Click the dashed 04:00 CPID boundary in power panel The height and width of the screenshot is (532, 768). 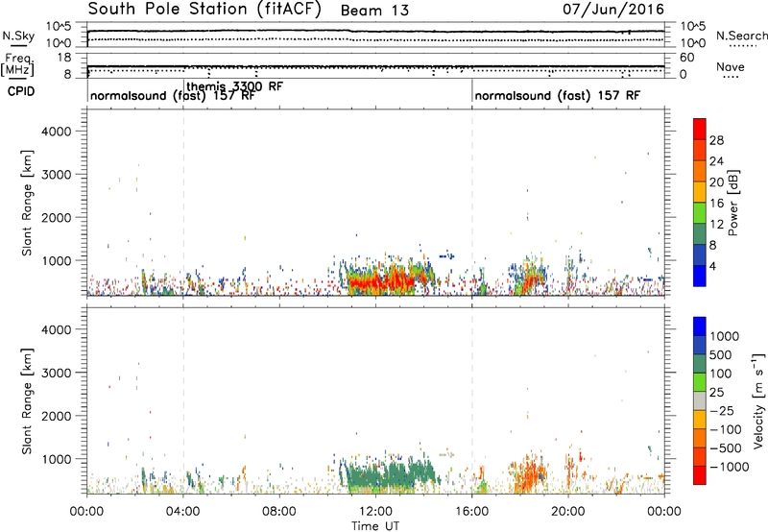pos(183,202)
